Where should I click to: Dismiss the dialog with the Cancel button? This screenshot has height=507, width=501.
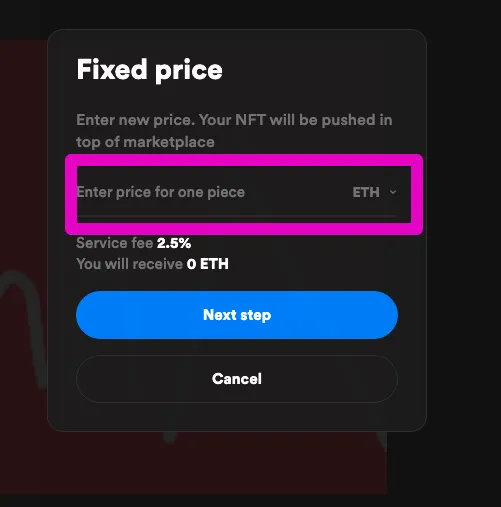tap(237, 379)
